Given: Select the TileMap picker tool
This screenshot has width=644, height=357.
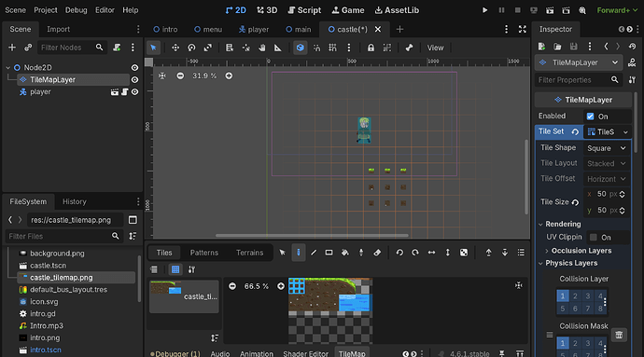Looking at the screenshot, I should tap(361, 253).
